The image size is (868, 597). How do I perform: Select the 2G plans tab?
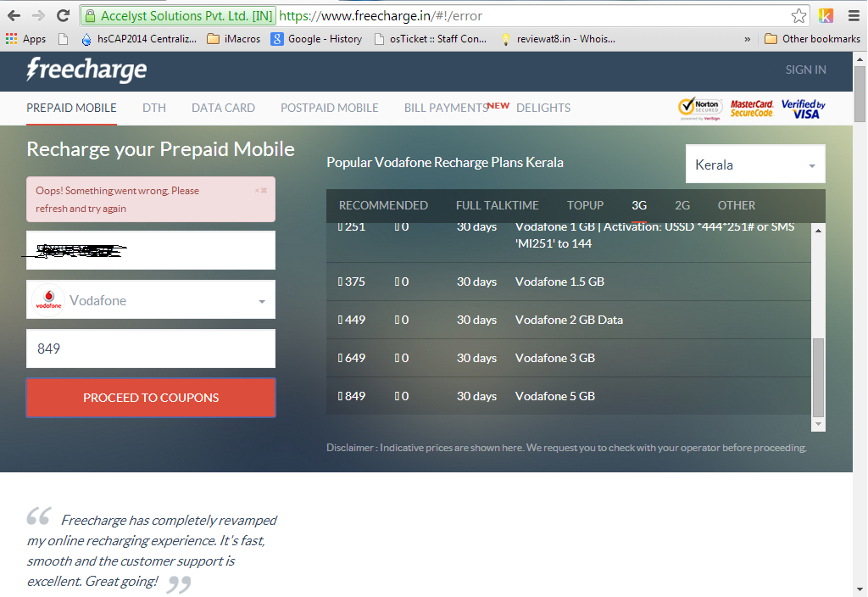682,205
